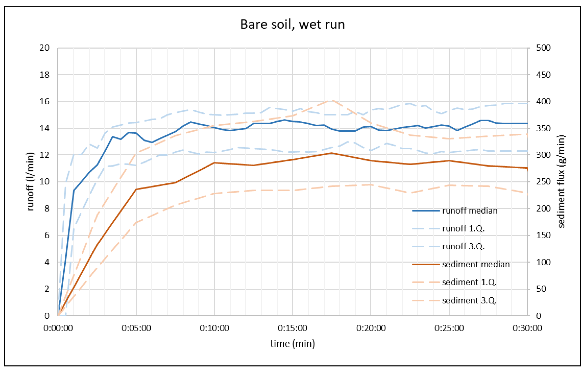588x373 pixels.
Task: Click the 20 label on runoff axis
Action: point(45,48)
